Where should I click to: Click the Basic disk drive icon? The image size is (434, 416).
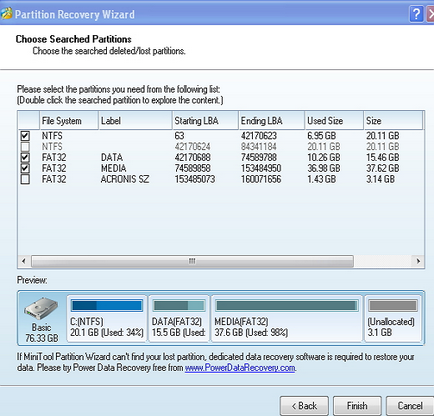(41, 308)
